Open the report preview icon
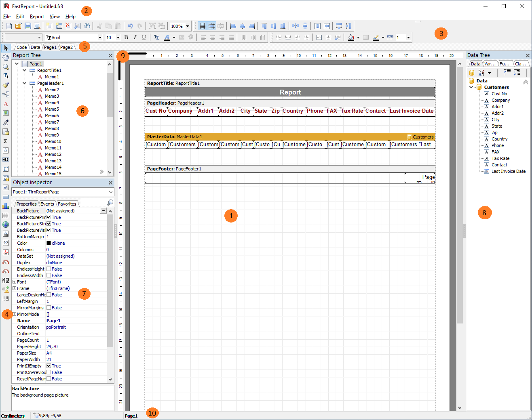The width and height of the screenshot is (532, 420). [x=37, y=26]
